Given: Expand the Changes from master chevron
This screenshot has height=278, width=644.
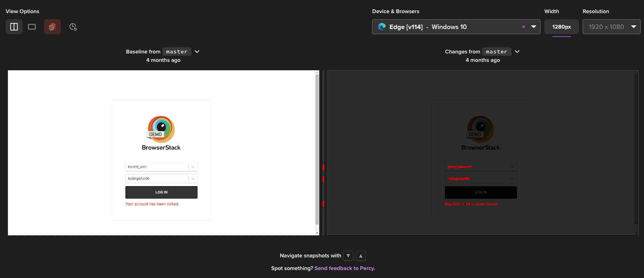Looking at the screenshot, I should pos(517,52).
